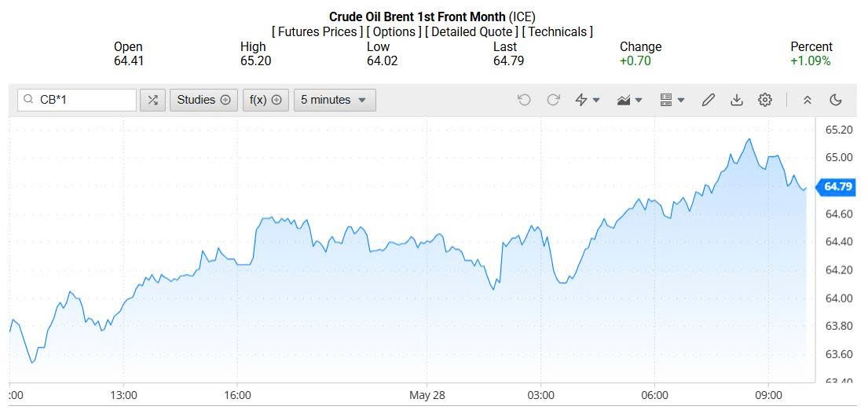Collapse the toolbar with the double chevron

(807, 100)
